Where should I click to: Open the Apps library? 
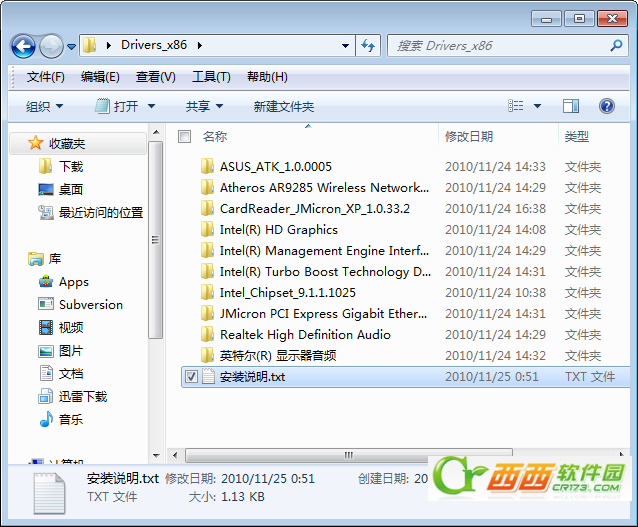tap(74, 282)
